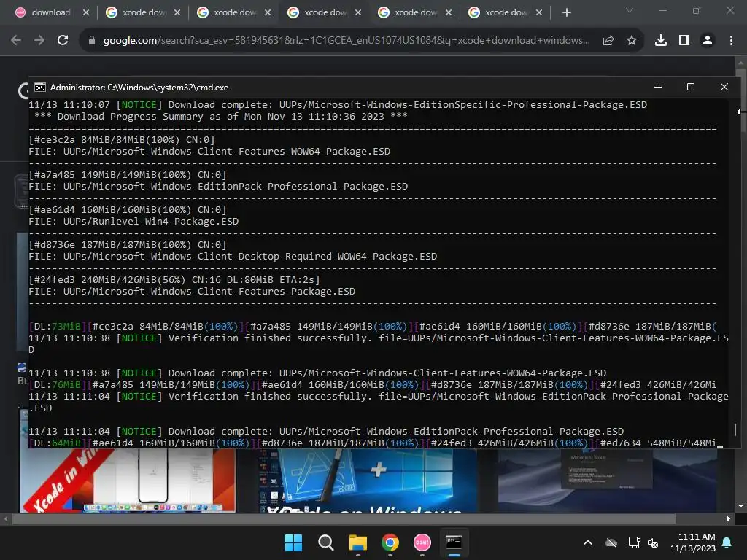Open site info via the lock icon
Screen dimensions: 747x560
92,41
